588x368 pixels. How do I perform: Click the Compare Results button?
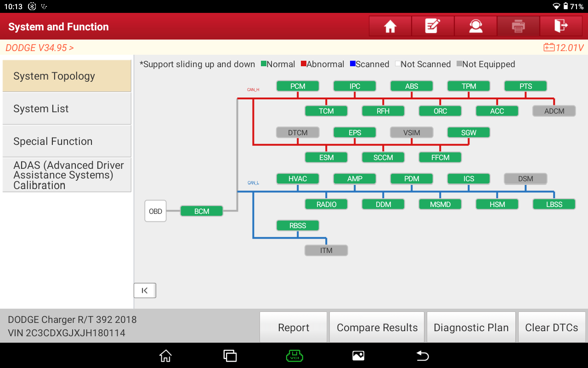tap(377, 328)
